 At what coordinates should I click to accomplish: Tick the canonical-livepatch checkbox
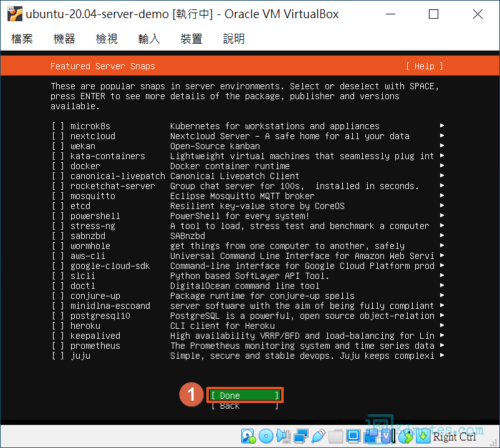(x=58, y=176)
